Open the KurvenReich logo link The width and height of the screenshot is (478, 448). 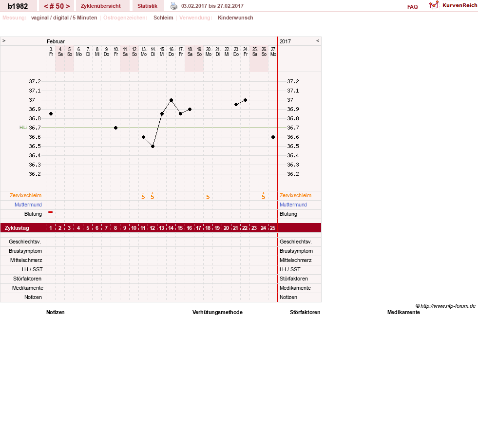453,5
